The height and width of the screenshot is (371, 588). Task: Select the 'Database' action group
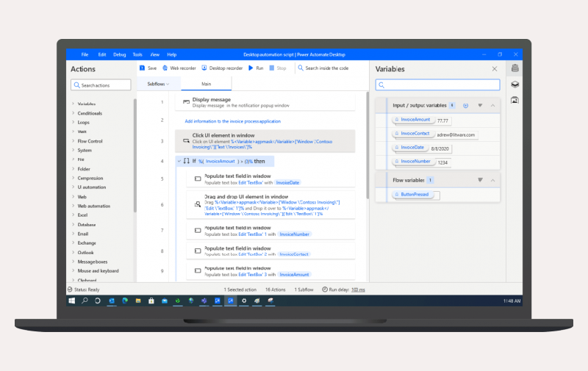(87, 225)
